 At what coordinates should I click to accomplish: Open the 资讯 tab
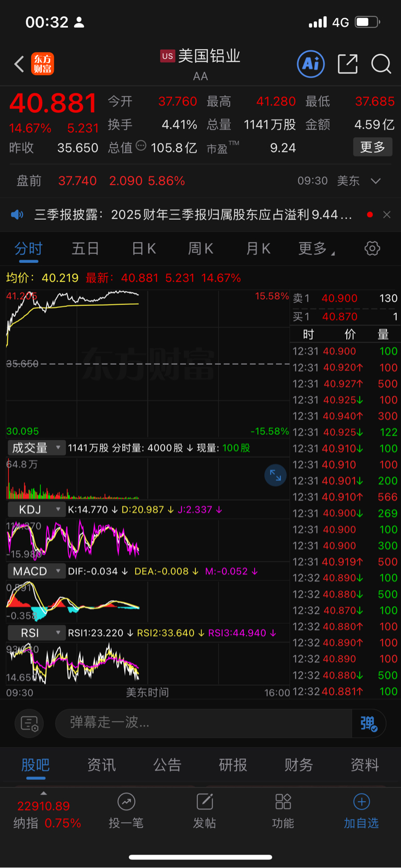[101, 765]
